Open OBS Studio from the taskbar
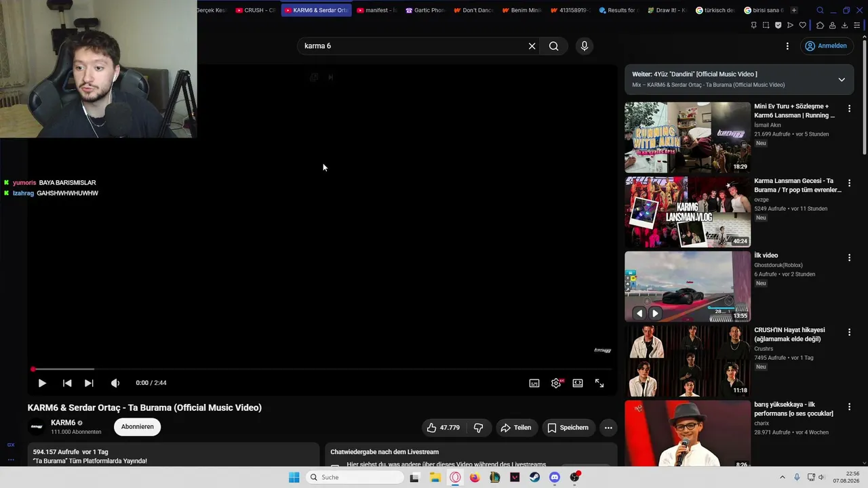This screenshot has width=868, height=488. click(x=575, y=477)
